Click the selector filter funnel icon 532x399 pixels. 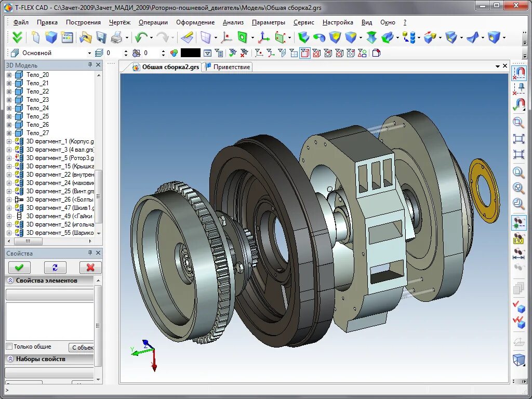pyautogui.click(x=207, y=54)
